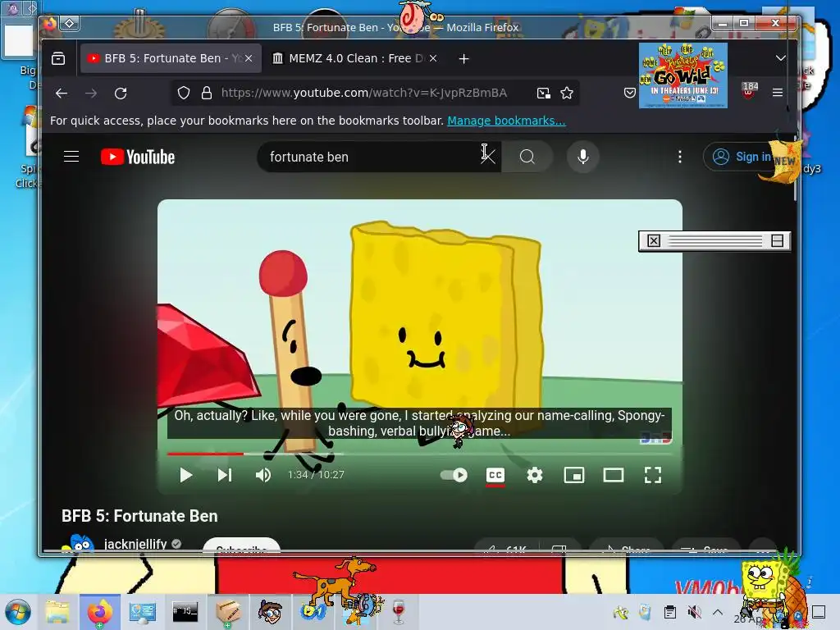Screen dimensions: 840x630
Task: Open YouTube settings three-dot menu
Action: [680, 157]
